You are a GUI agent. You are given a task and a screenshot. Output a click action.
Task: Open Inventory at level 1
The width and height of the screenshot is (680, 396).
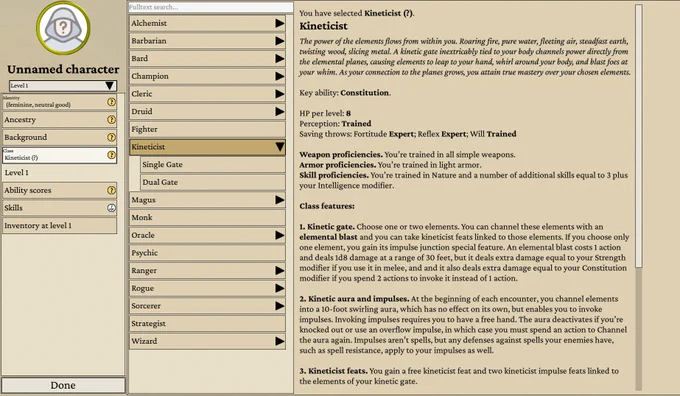coord(59,226)
